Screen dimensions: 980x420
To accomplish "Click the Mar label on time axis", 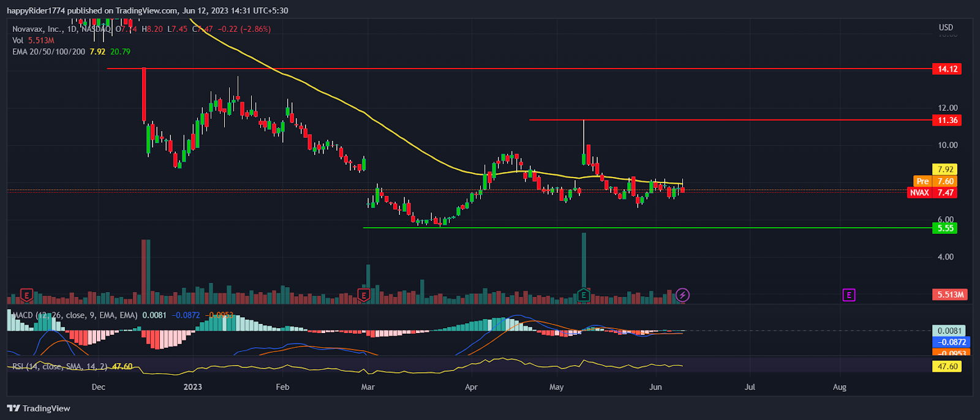I will click(367, 387).
